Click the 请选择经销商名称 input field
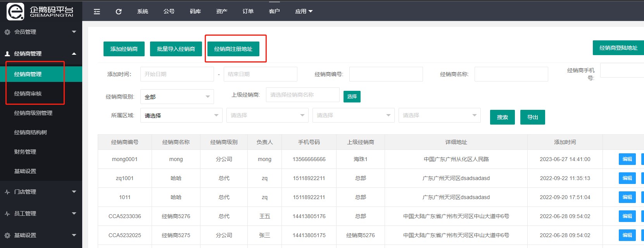644x248 pixels. (303, 95)
